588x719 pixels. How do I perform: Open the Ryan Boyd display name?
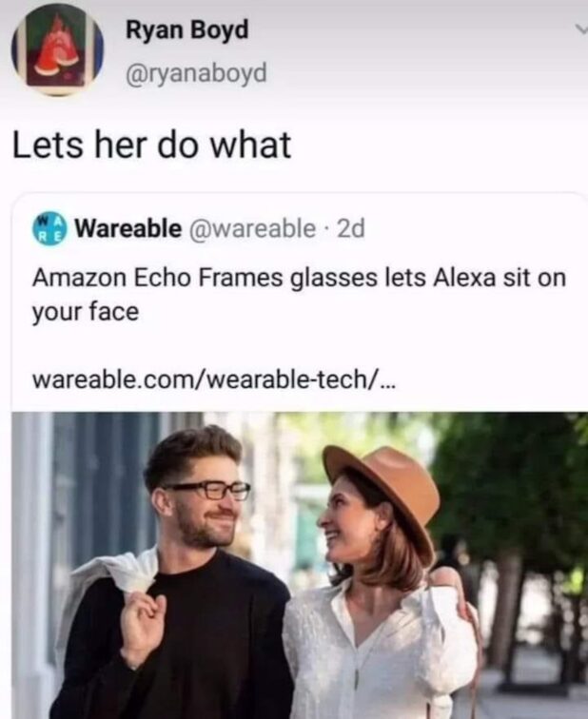coord(187,30)
